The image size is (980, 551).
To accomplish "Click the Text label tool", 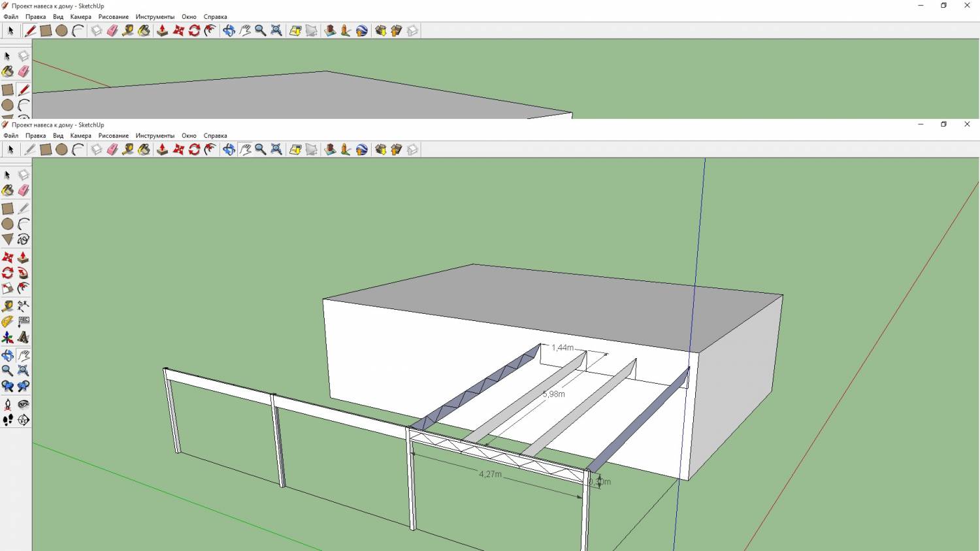I will click(x=24, y=322).
